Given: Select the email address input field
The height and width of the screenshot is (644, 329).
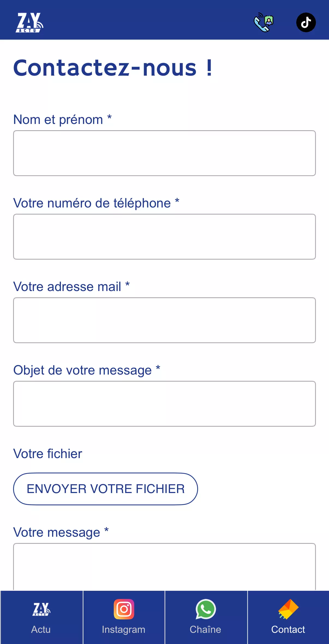Looking at the screenshot, I should pyautogui.click(x=164, y=320).
